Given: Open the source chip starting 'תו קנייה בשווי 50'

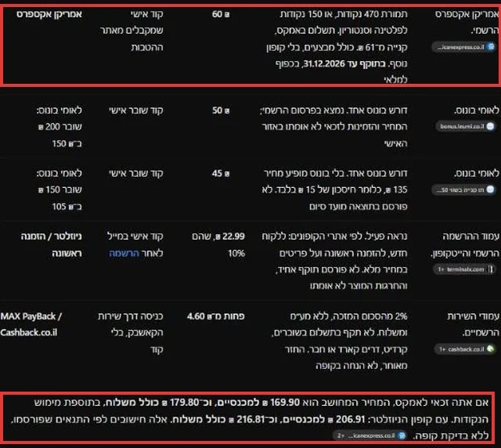Looking at the screenshot, I should pyautogui.click(x=463, y=190).
